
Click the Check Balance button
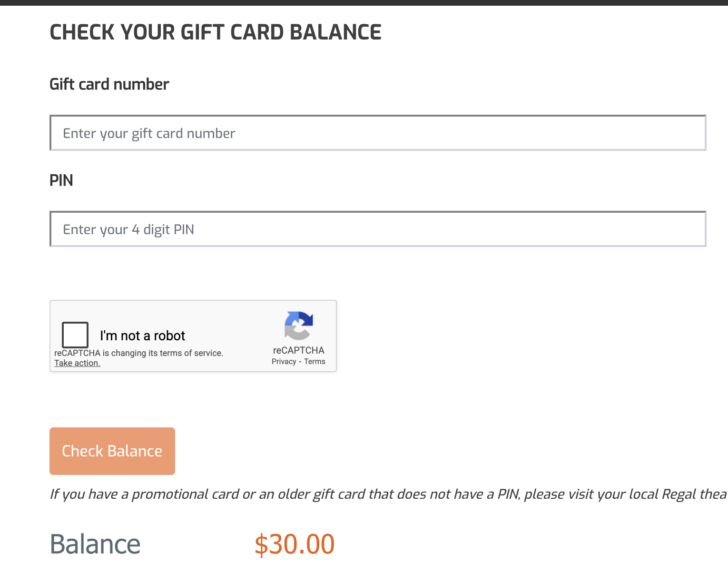(x=112, y=451)
